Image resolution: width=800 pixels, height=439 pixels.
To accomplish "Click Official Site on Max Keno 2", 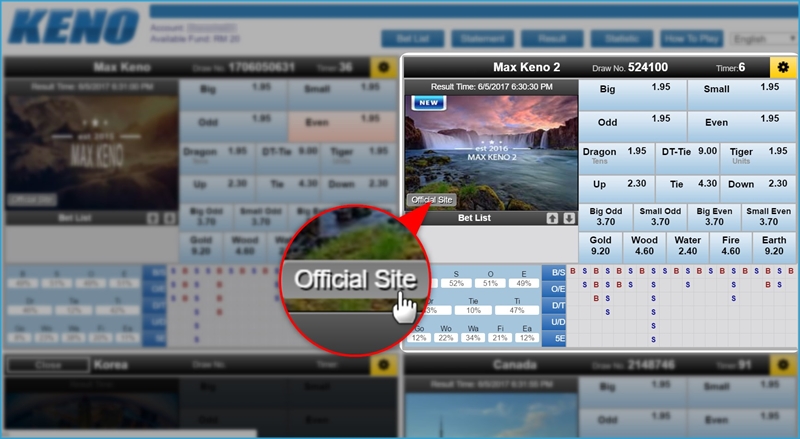I will (x=432, y=200).
